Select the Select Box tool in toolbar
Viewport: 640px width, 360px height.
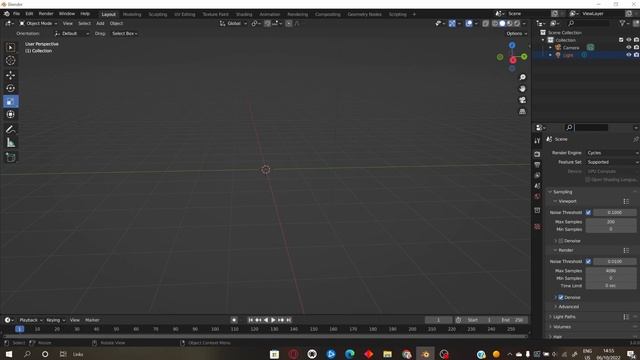pos(11,48)
